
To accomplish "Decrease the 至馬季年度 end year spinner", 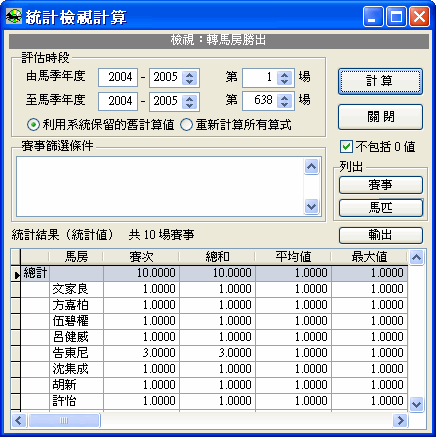I will [x=189, y=105].
